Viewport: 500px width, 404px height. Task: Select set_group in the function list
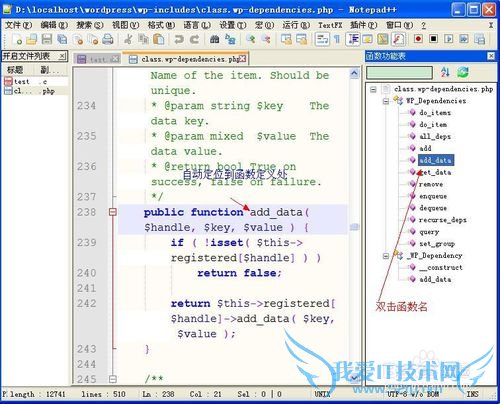click(x=437, y=244)
